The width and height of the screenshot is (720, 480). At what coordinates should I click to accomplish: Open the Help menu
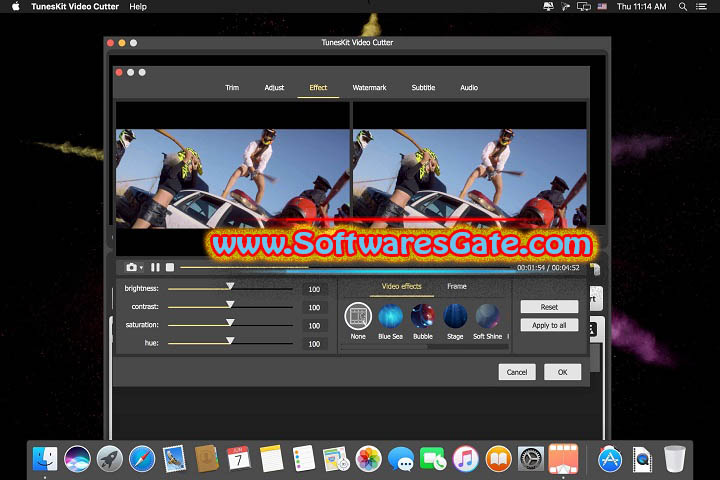tap(138, 6)
